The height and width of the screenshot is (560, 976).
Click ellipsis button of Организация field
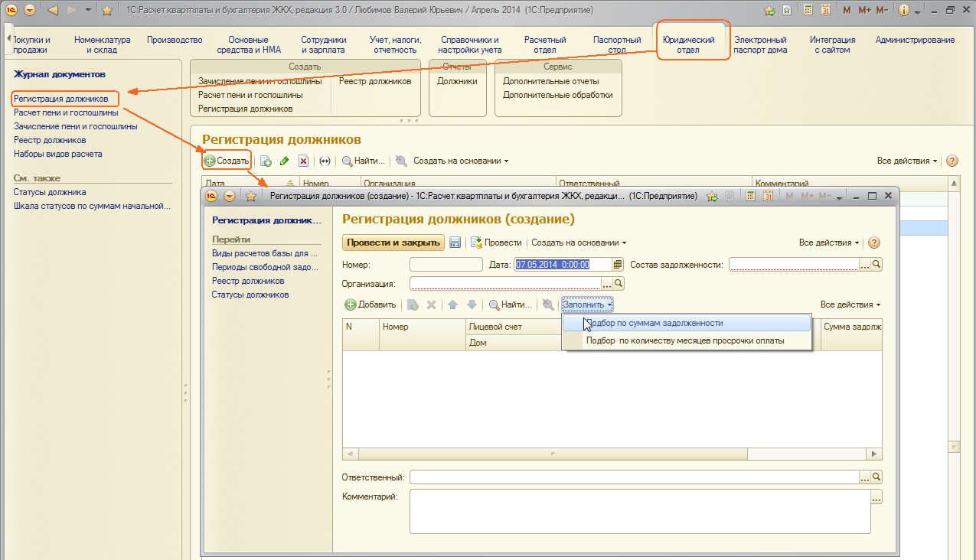tap(608, 284)
